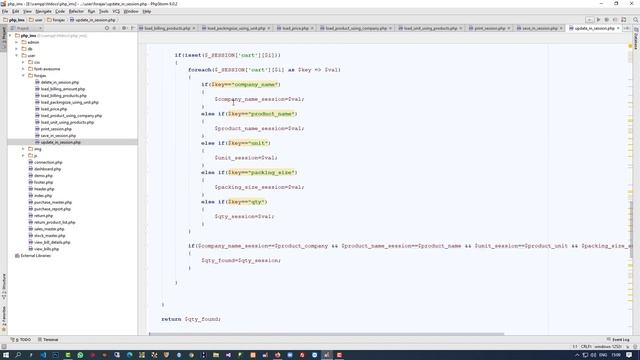Show the hidden editor tabs list icon

[x=627, y=28]
